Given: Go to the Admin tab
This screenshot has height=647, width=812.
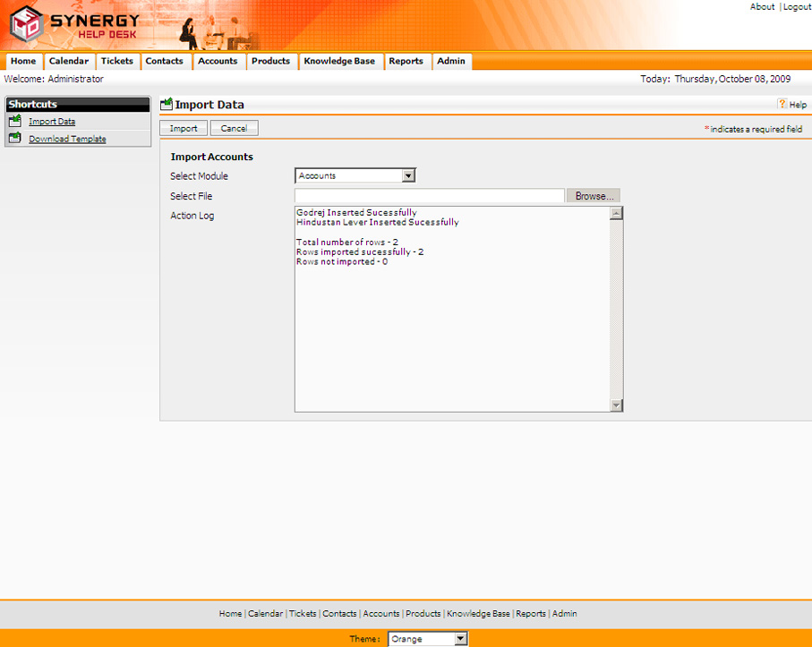Looking at the screenshot, I should [451, 61].
